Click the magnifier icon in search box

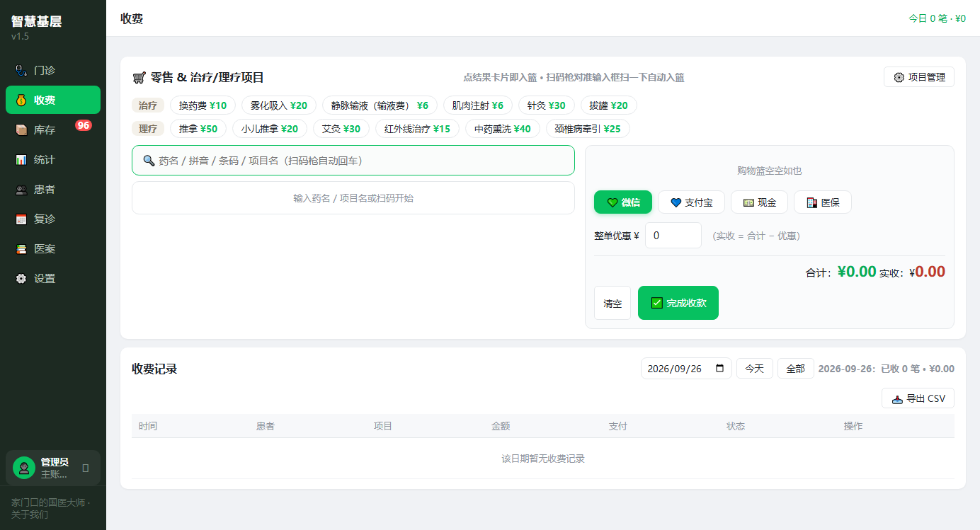coord(149,161)
